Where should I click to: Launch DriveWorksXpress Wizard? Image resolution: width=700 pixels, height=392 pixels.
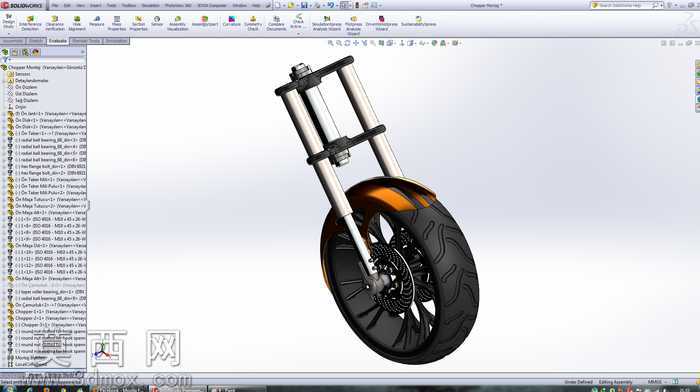tap(382, 23)
